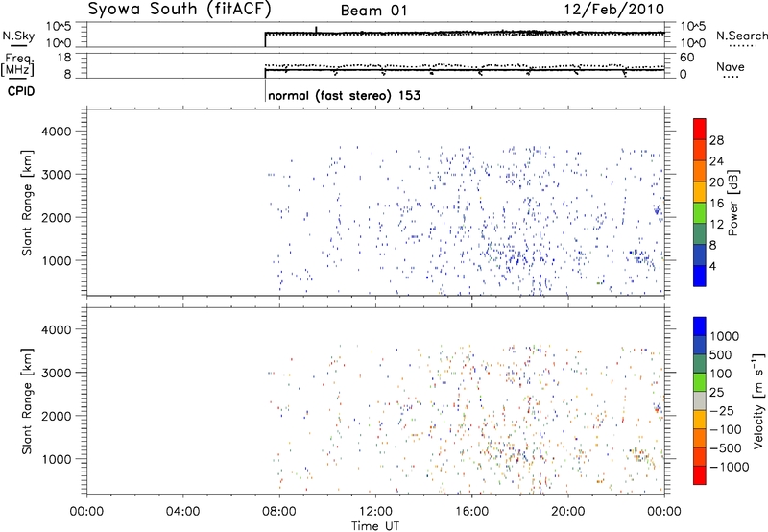Click the '28' power scale value
This screenshot has height=532, width=768.
[716, 140]
